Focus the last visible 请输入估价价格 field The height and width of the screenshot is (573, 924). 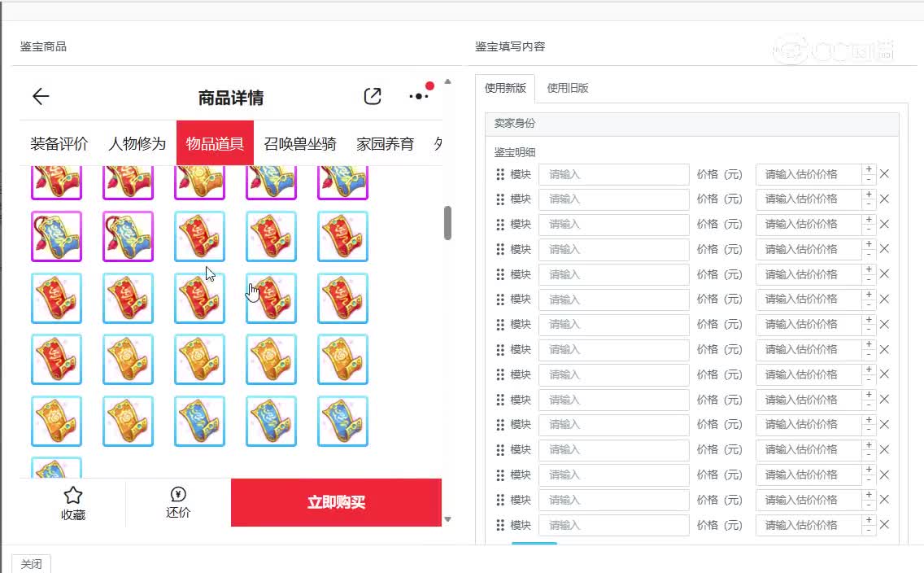click(x=808, y=525)
